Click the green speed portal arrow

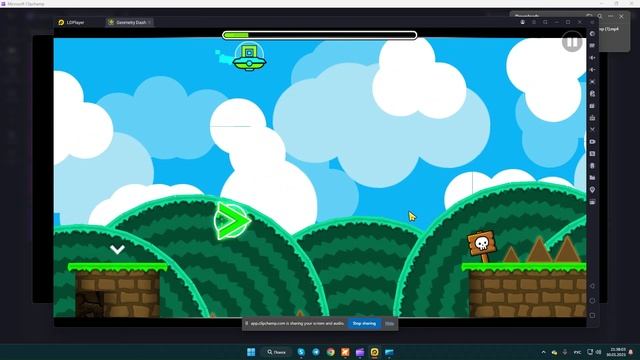pyautogui.click(x=232, y=221)
